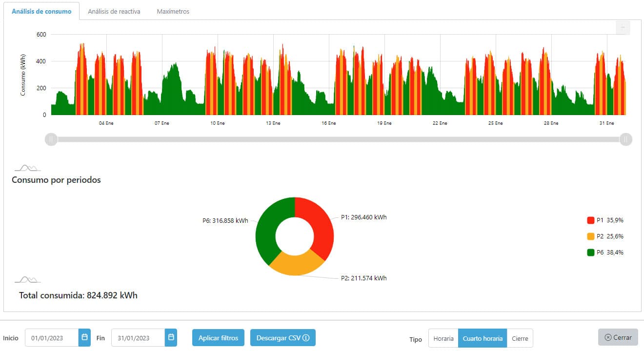Select the Cuarto horaria type option
This screenshot has width=644, height=351.
pyautogui.click(x=483, y=338)
